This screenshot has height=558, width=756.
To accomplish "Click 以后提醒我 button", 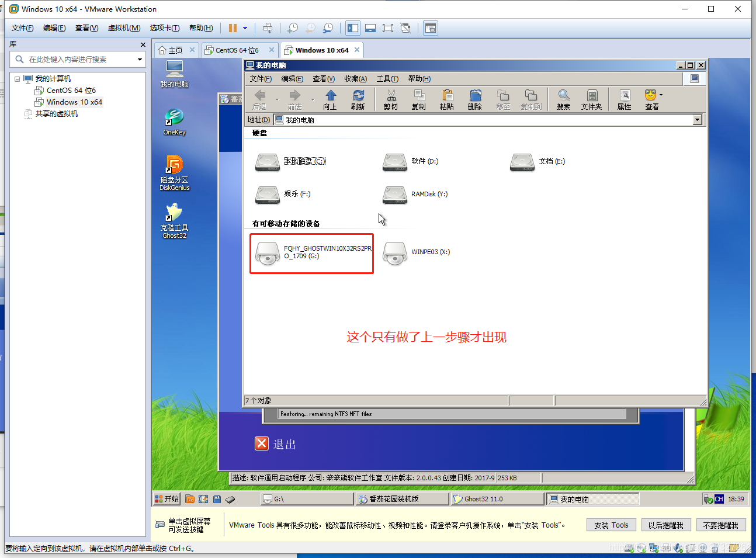I will point(665,525).
